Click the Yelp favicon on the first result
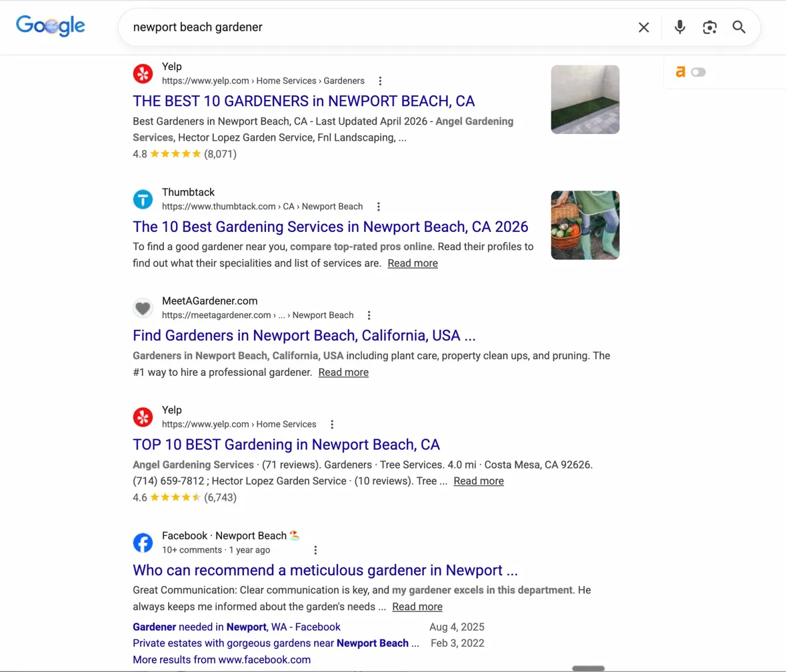The image size is (786, 672). (143, 74)
